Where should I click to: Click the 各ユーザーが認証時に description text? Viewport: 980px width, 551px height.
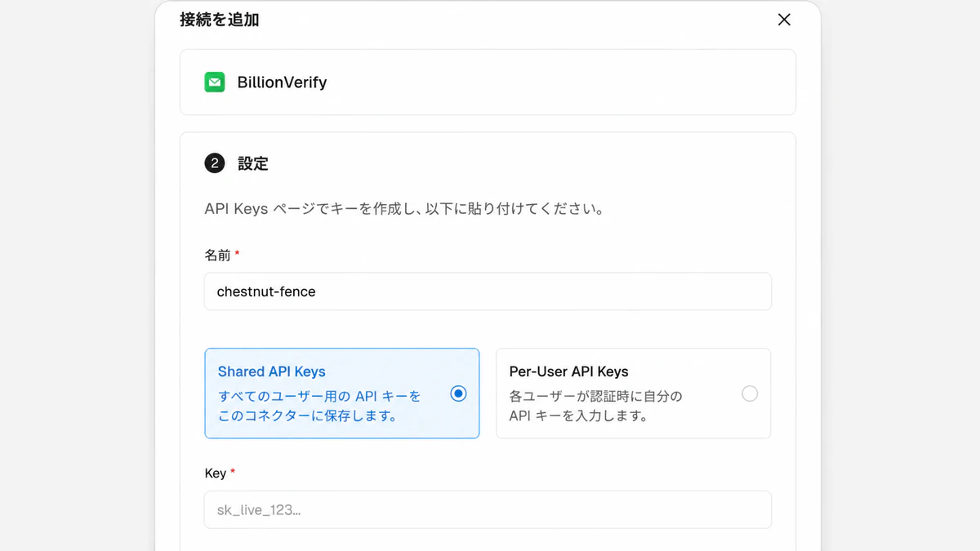coord(595,406)
